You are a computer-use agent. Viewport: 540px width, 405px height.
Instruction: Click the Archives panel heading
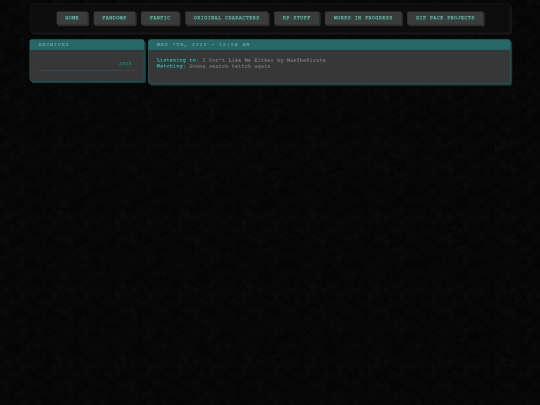click(x=54, y=44)
